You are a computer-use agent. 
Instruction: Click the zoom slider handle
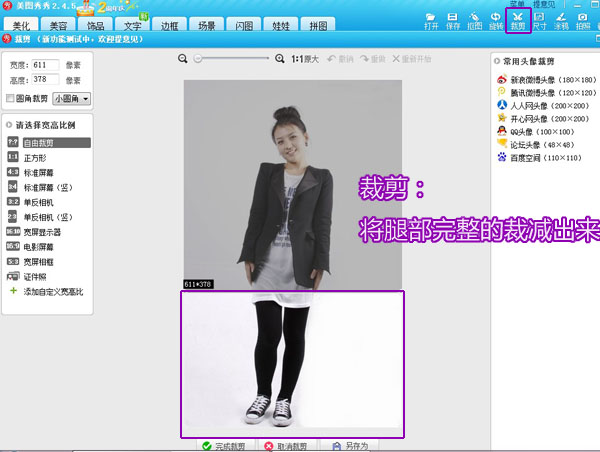(x=197, y=60)
